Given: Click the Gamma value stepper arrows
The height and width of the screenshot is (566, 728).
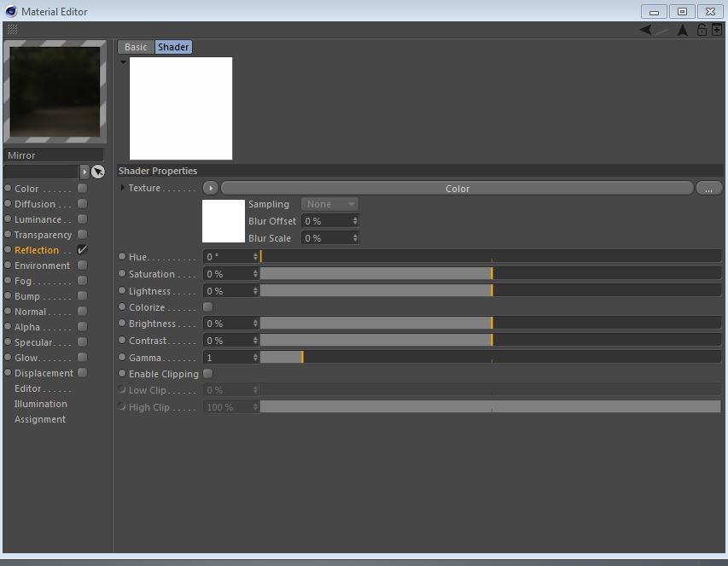Looking at the screenshot, I should [x=255, y=358].
